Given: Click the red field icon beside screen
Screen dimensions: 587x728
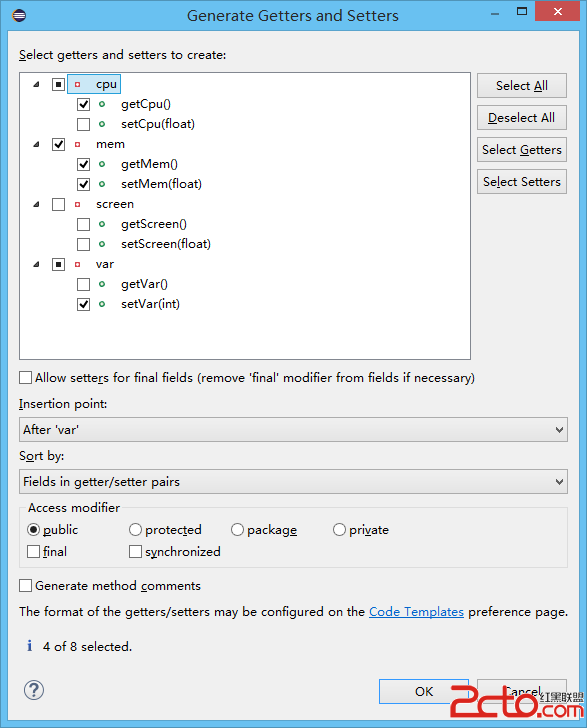Looking at the screenshot, I should pos(78,204).
